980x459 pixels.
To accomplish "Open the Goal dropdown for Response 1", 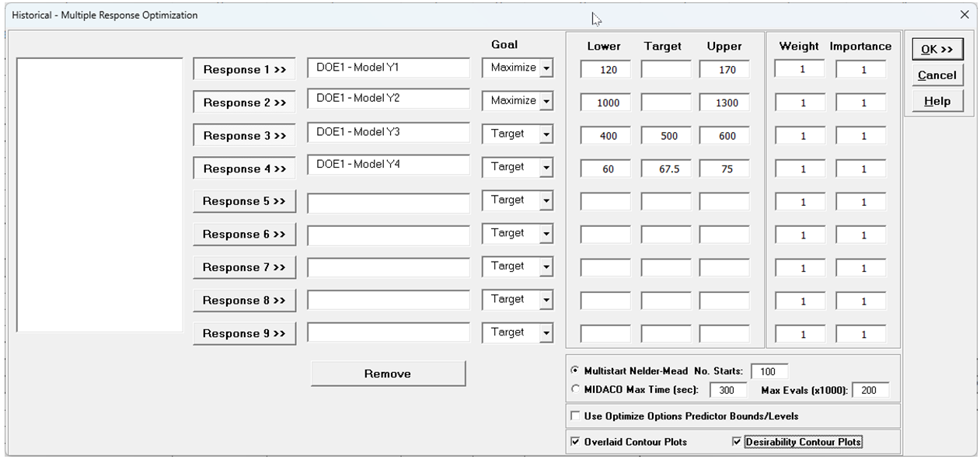I will point(546,68).
